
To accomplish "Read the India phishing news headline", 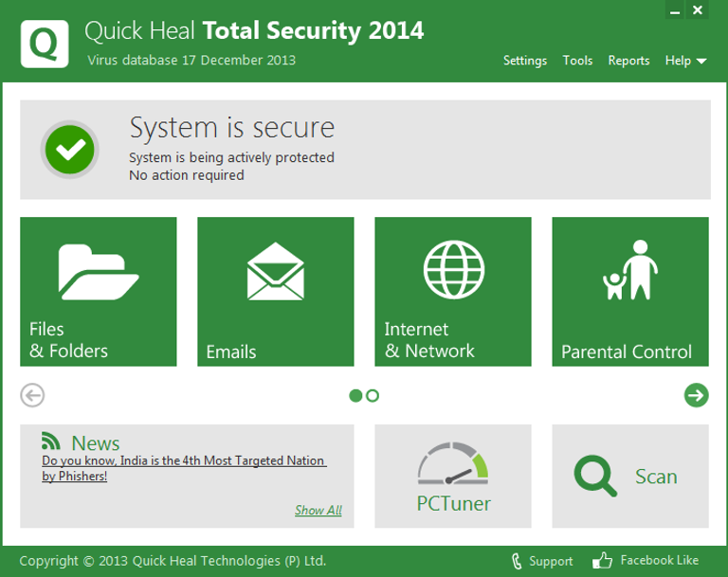I will click(x=184, y=468).
